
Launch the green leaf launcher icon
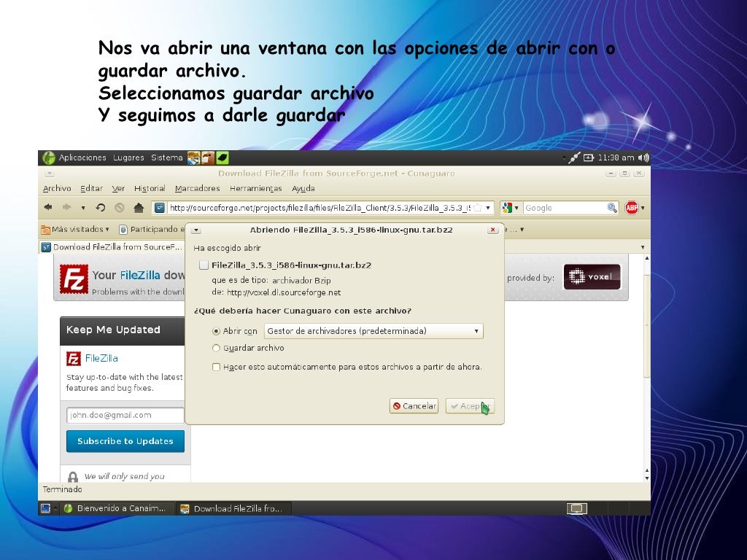click(x=222, y=157)
